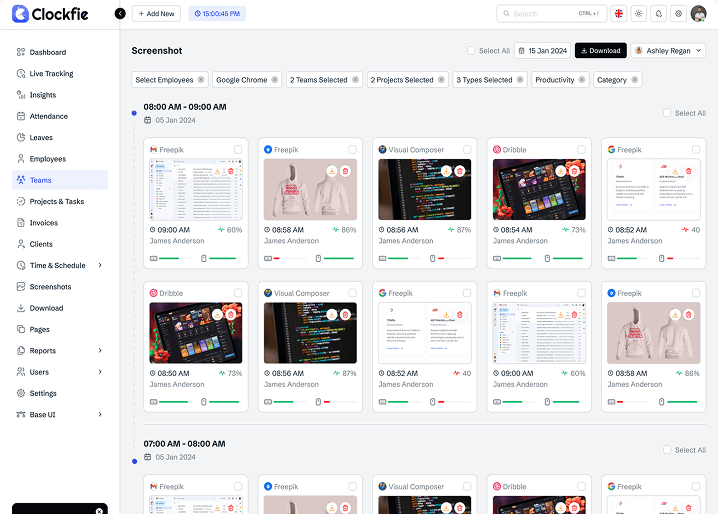Select the 08:54 AM Dribble card checkbox
Image resolution: width=718 pixels, height=514 pixels.
581,149
